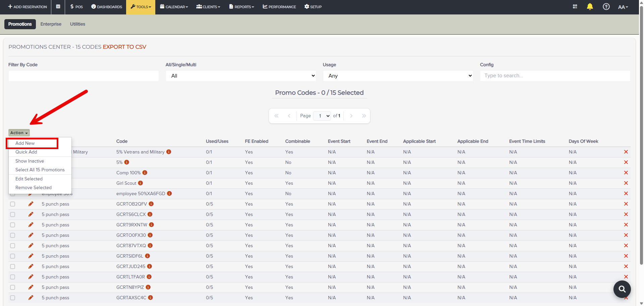Delete the Girl Scout promo with red X
Screen dimensions: 644x306
coord(626,183)
